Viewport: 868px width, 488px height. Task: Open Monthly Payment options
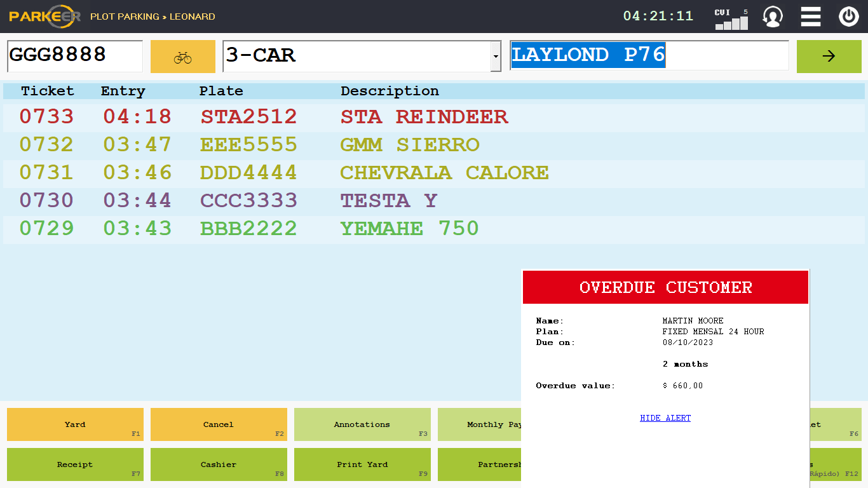tap(489, 424)
